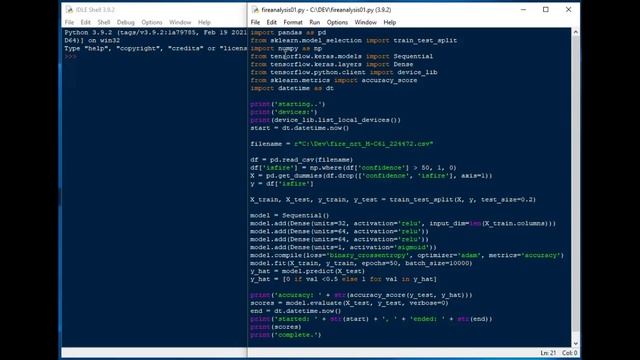Screen dimensions: 640x360
Task: Click editor scrollbar up arrow
Action: tap(576, 32)
